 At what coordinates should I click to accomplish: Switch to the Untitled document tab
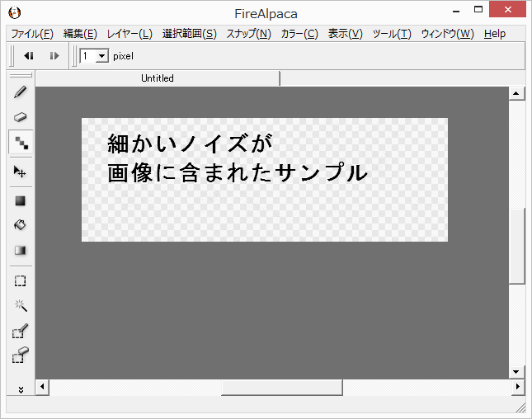tap(158, 78)
